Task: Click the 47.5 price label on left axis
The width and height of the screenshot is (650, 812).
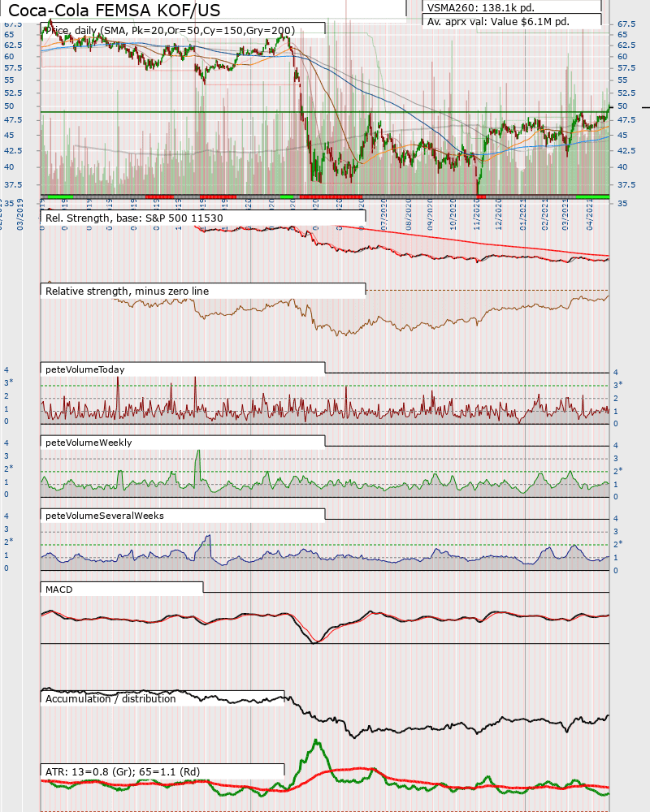Action: (13, 119)
